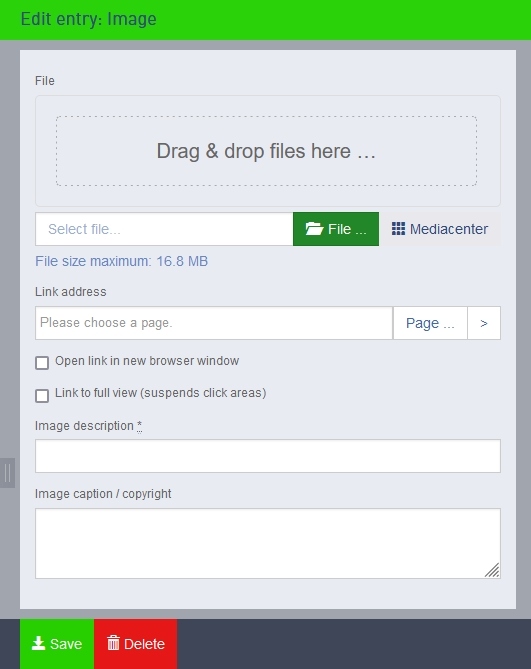Click the required asterisk beside Image description
This screenshot has height=669, width=531.
(139, 425)
